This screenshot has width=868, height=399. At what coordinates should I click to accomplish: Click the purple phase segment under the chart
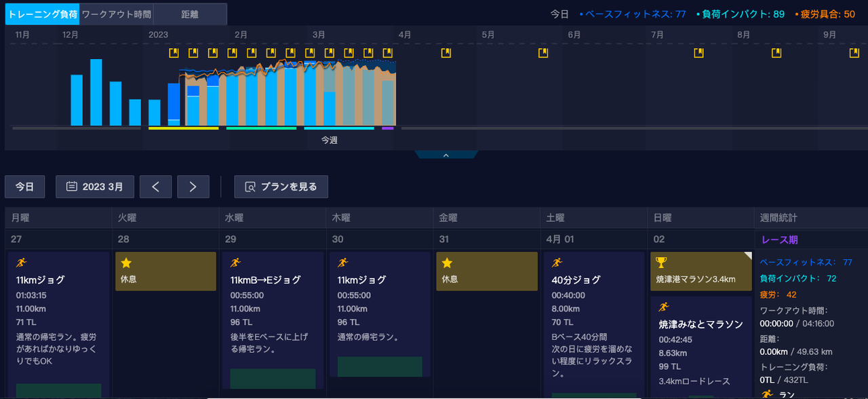pyautogui.click(x=387, y=128)
